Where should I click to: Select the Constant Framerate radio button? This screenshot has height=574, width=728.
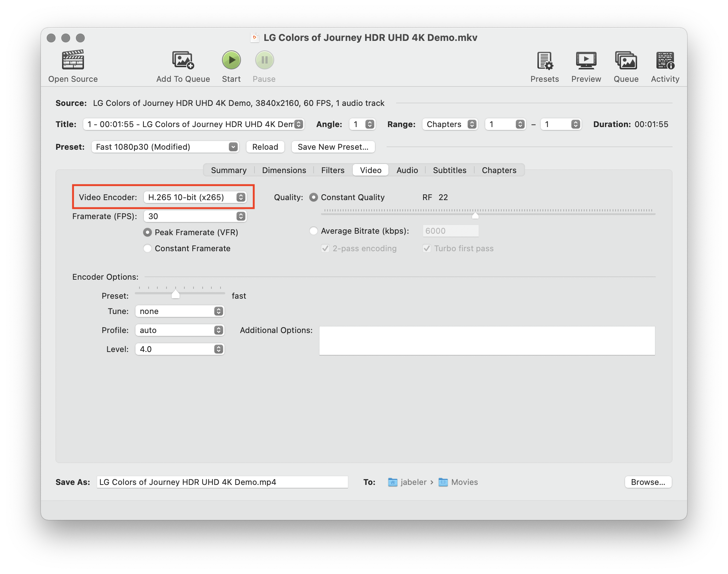147,248
